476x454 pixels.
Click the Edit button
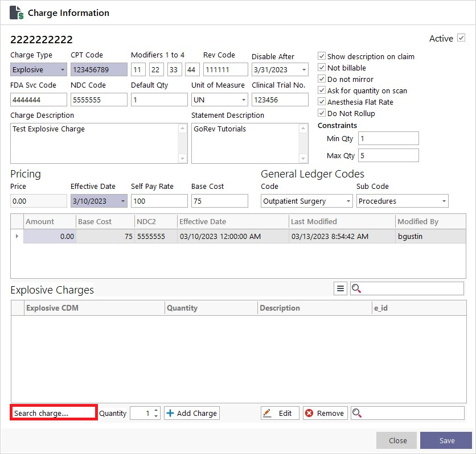280,413
